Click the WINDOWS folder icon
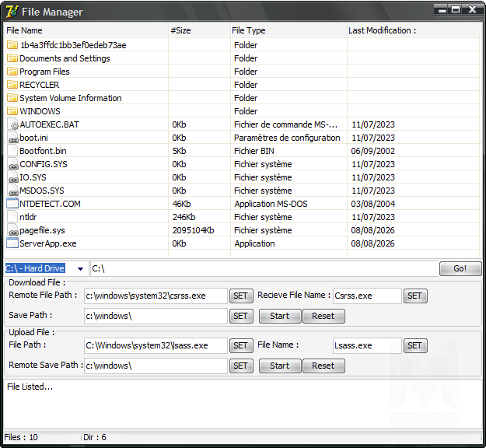This screenshot has height=448, width=486. [12, 111]
